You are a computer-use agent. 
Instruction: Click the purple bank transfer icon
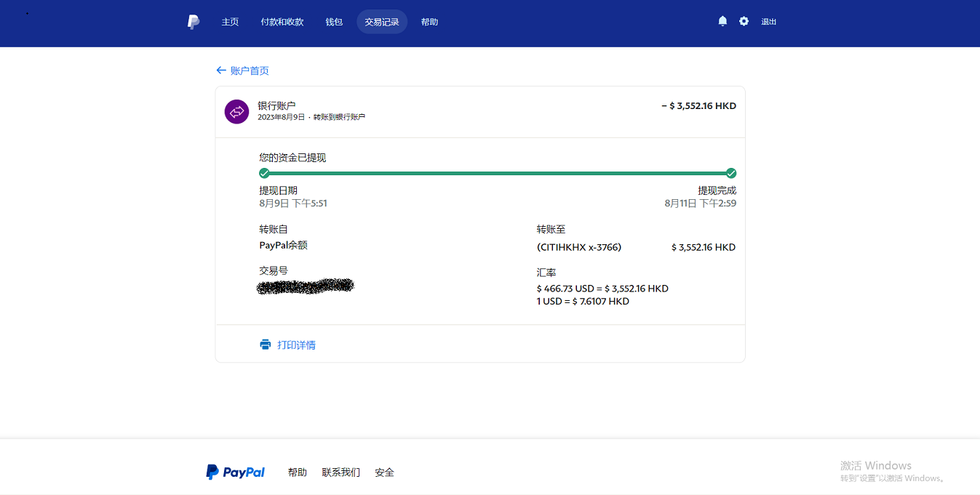tap(236, 112)
